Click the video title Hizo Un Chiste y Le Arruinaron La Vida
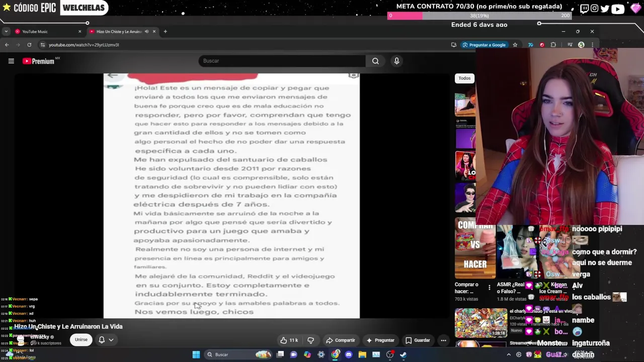 point(68,326)
